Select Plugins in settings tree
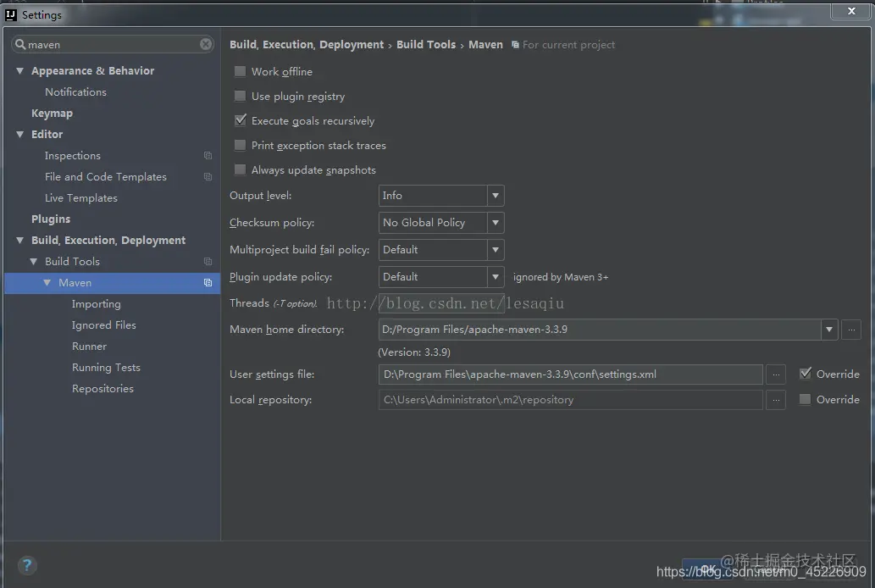This screenshot has height=588, width=875. [51, 219]
